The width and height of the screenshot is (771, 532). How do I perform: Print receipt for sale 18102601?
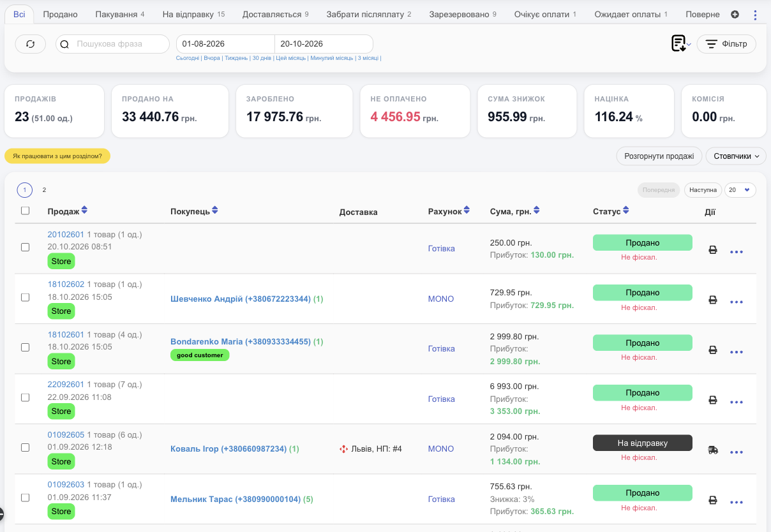(713, 350)
